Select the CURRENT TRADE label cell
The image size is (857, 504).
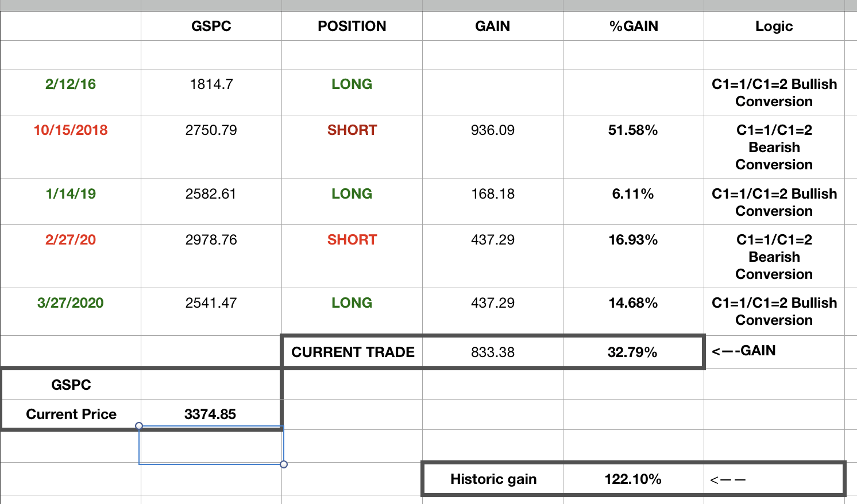pos(353,352)
